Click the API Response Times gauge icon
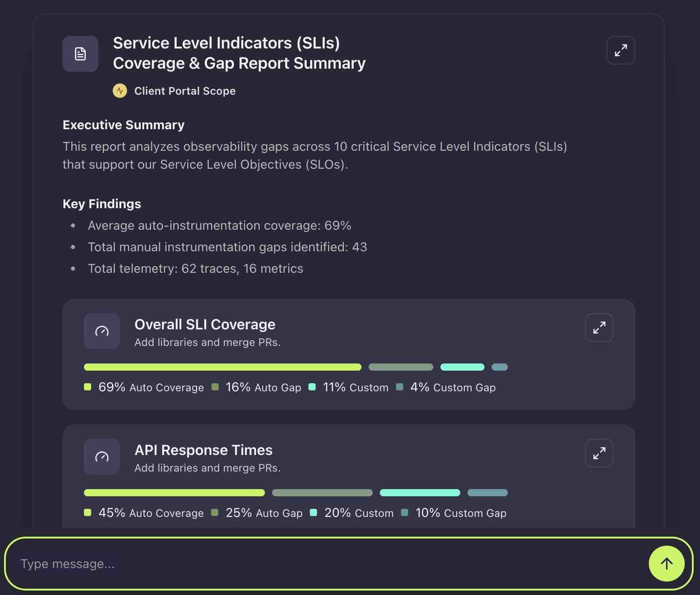This screenshot has width=700, height=595. [102, 457]
